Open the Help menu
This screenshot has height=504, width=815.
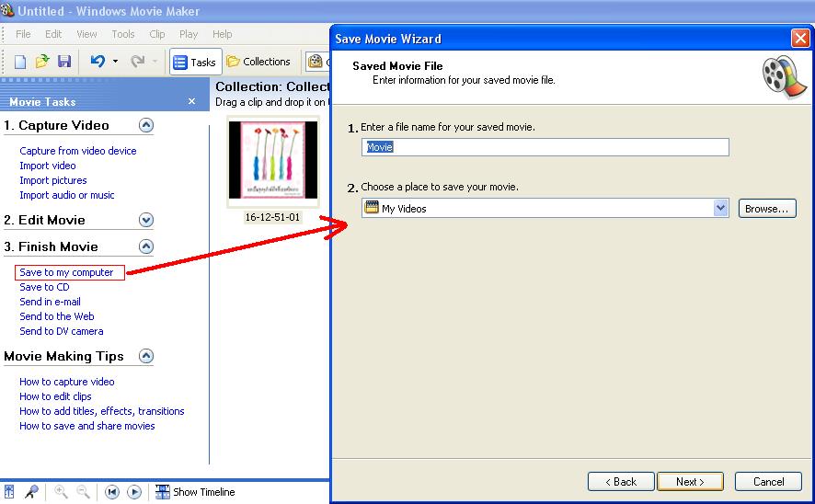click(222, 34)
